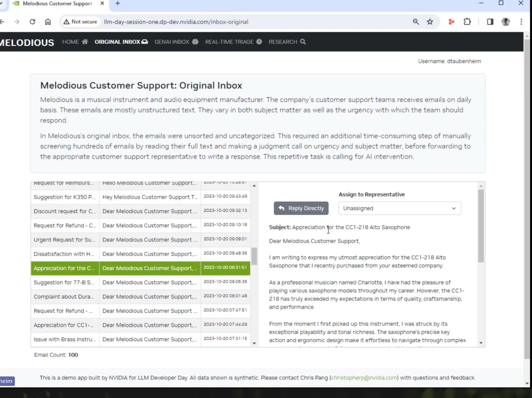This screenshot has width=532, height=398.
Task: Expand the Unassigned representative dropdown
Action: (x=400, y=208)
